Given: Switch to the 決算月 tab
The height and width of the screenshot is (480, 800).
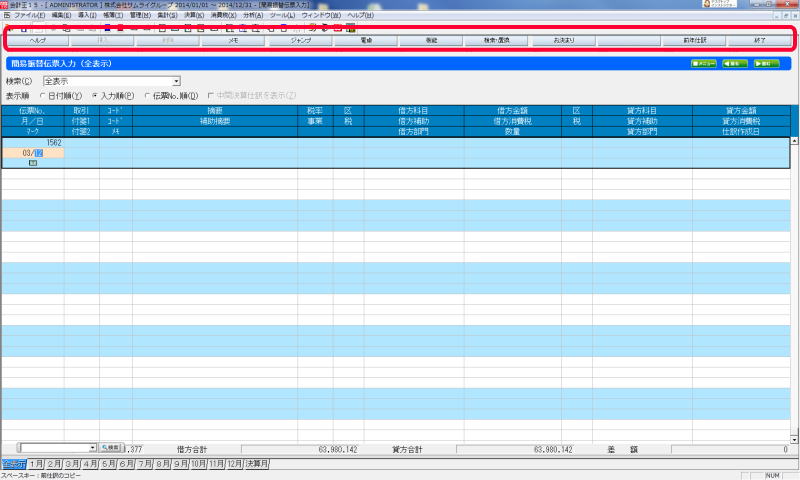Looking at the screenshot, I should click(257, 465).
